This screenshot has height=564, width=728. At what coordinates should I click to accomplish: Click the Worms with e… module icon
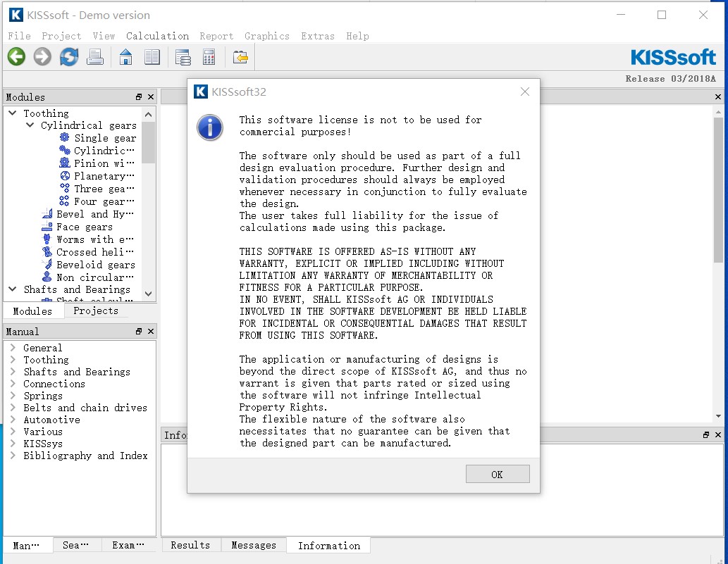click(47, 239)
